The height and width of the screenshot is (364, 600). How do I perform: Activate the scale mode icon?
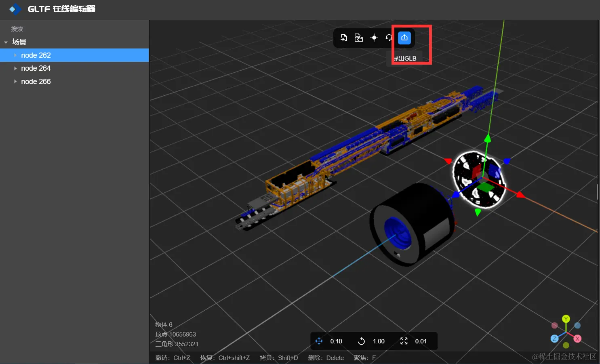click(x=404, y=341)
